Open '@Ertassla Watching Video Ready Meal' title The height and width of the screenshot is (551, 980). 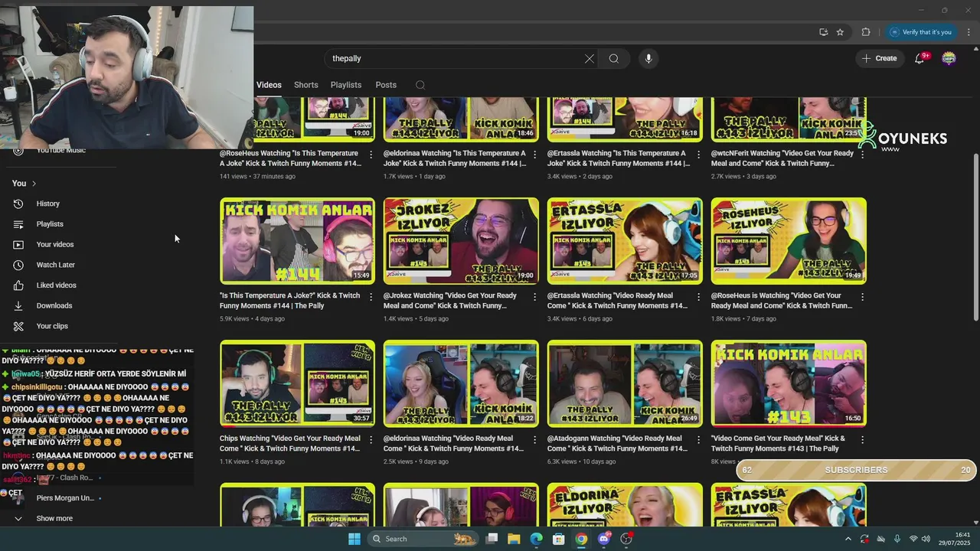617,301
